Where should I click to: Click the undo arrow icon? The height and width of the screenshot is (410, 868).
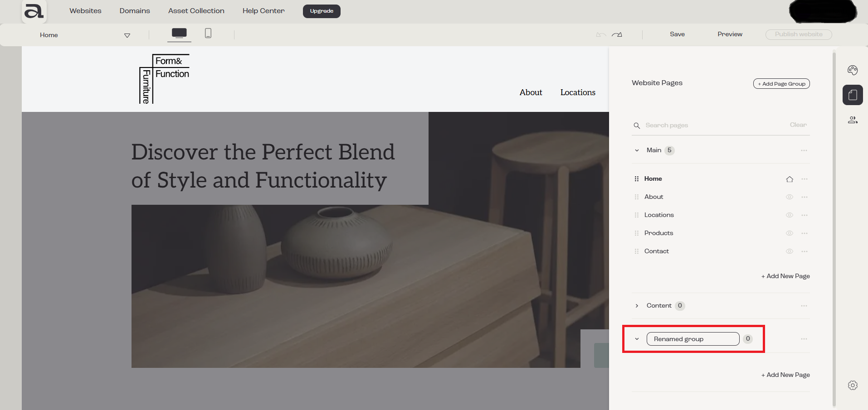[x=601, y=34]
